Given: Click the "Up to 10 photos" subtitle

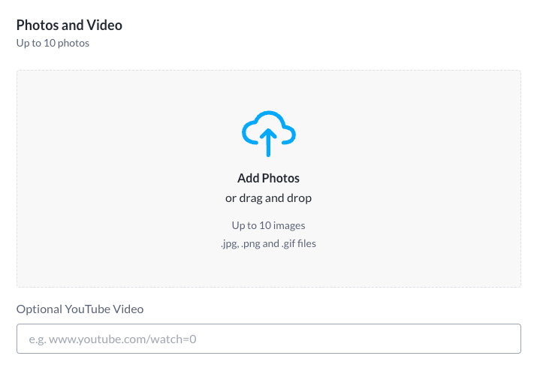Looking at the screenshot, I should coord(53,43).
